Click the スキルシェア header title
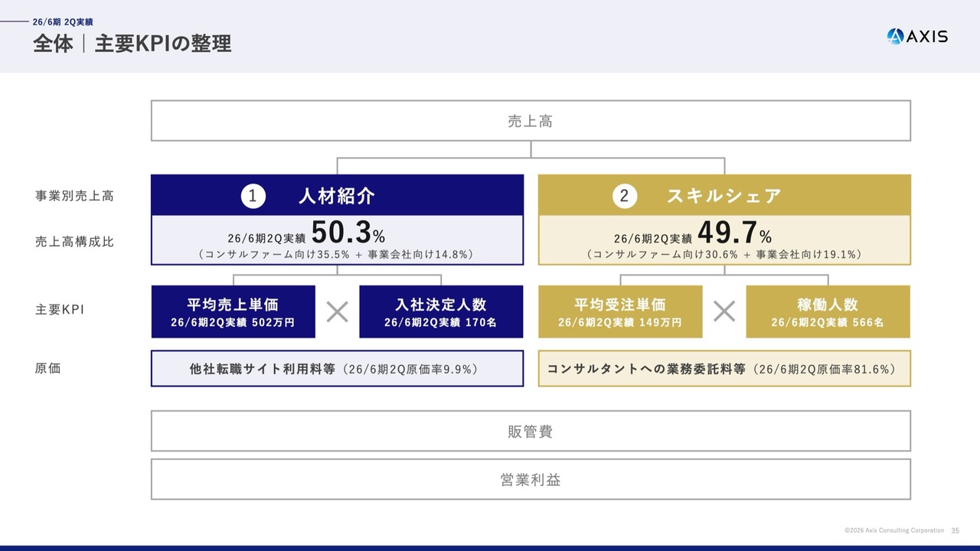 tap(724, 197)
